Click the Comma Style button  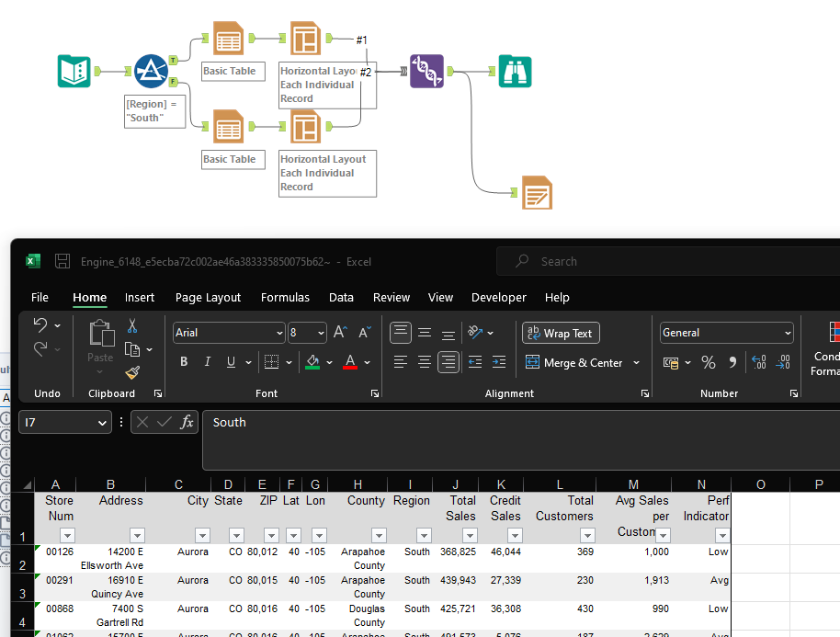732,362
